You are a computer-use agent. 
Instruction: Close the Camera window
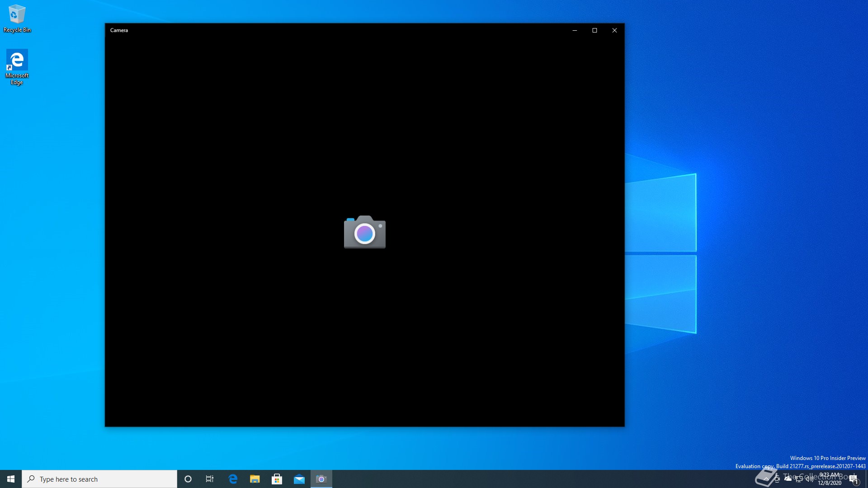click(614, 30)
